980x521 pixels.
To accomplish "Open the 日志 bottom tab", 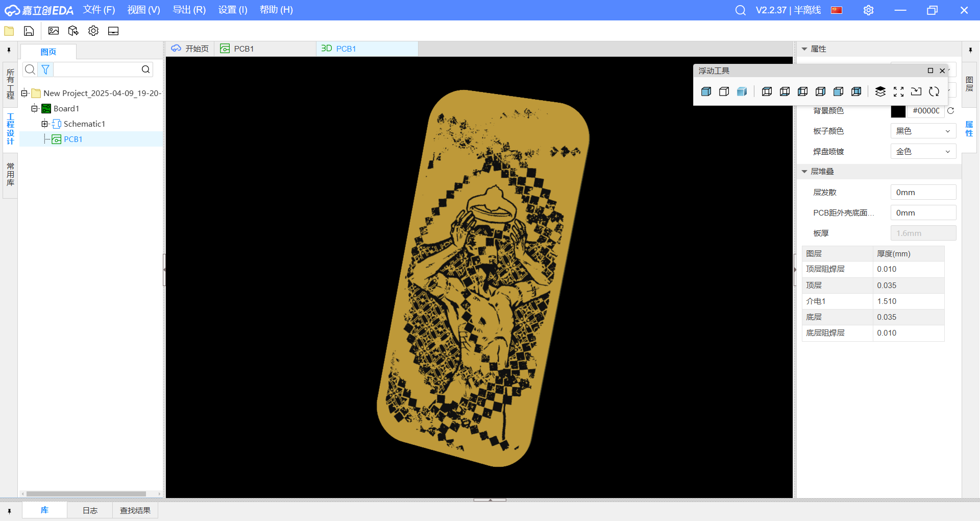I will [90, 511].
